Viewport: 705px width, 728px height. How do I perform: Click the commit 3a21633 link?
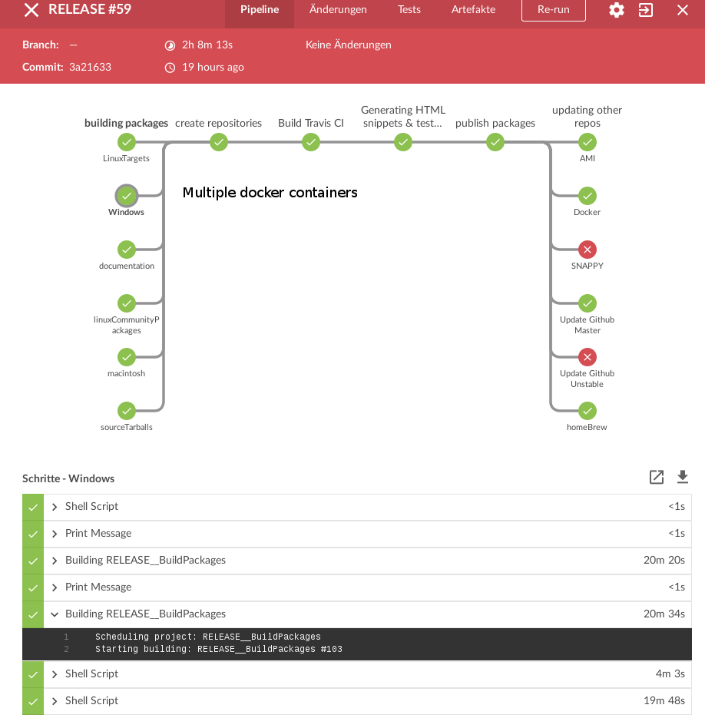(x=90, y=67)
